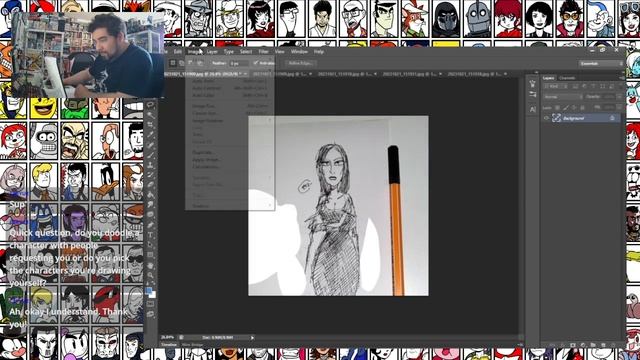
Task: Select the Blur/Smudge tool
Action: (150, 204)
